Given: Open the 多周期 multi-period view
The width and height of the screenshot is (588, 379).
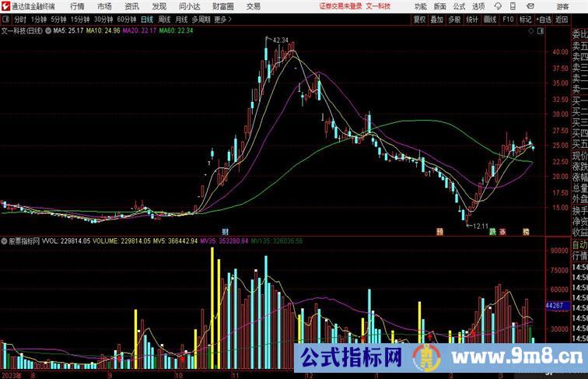Looking at the screenshot, I should 201,19.
